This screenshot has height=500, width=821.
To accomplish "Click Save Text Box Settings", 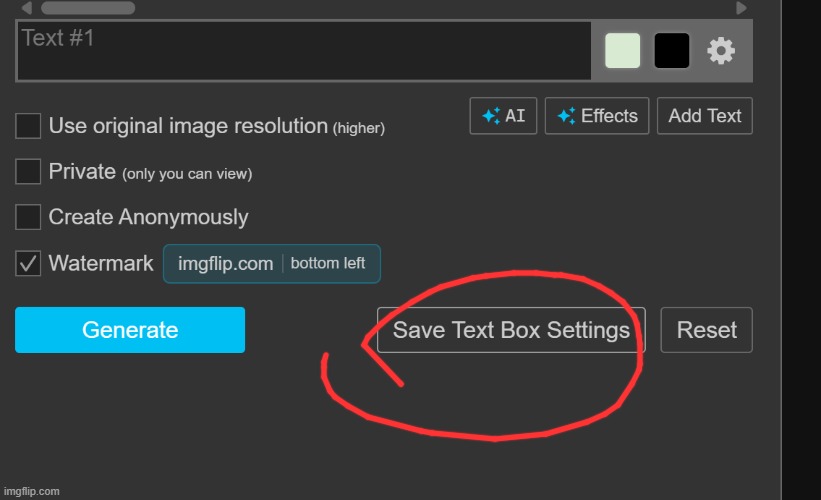I will pos(511,330).
